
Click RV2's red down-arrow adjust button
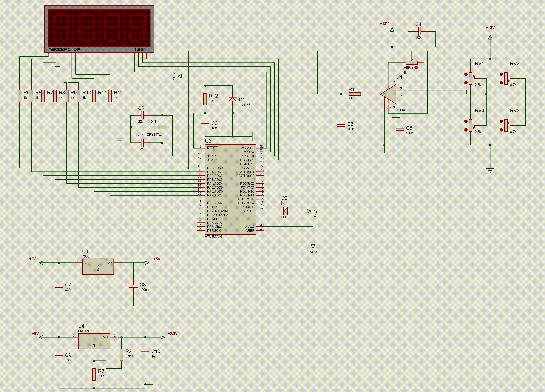pos(501,83)
